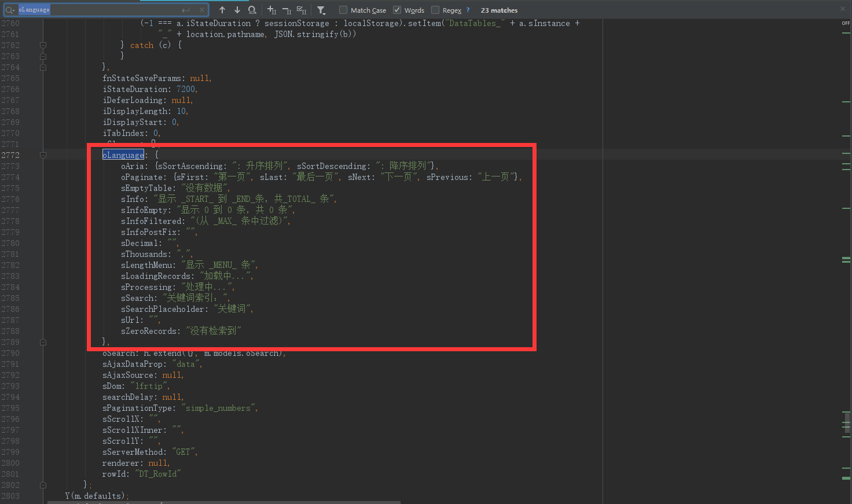
Task: Clear the search field with the X button
Action: pos(202,9)
